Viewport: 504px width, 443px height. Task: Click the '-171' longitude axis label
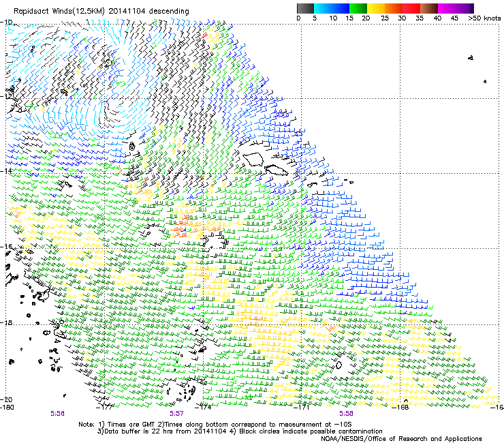[x=302, y=407]
